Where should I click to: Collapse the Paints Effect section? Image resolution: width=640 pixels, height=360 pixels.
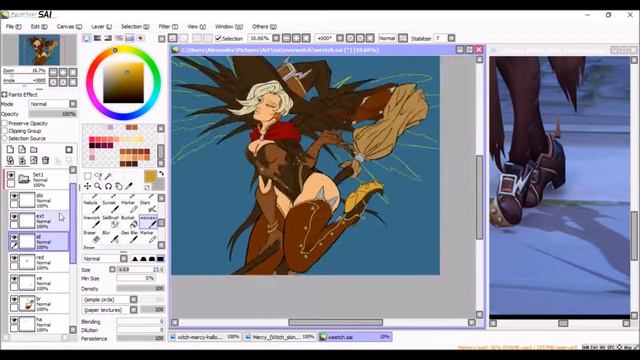(x=4, y=95)
